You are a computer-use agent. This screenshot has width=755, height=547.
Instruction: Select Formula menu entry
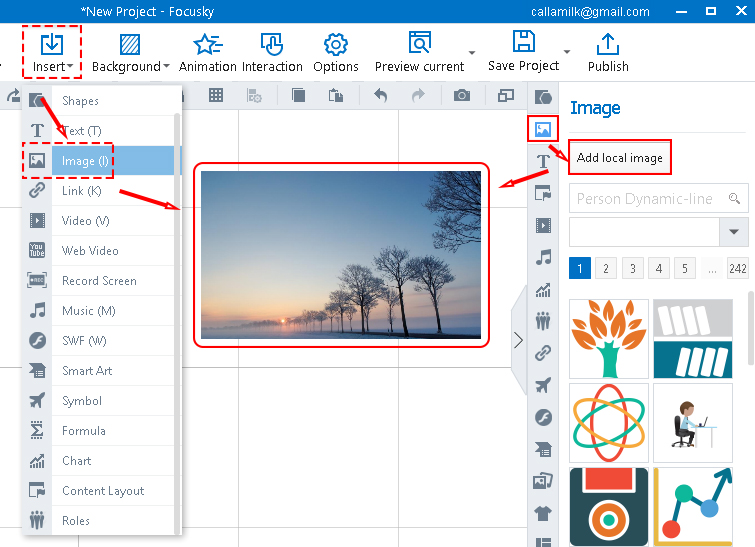(98, 430)
